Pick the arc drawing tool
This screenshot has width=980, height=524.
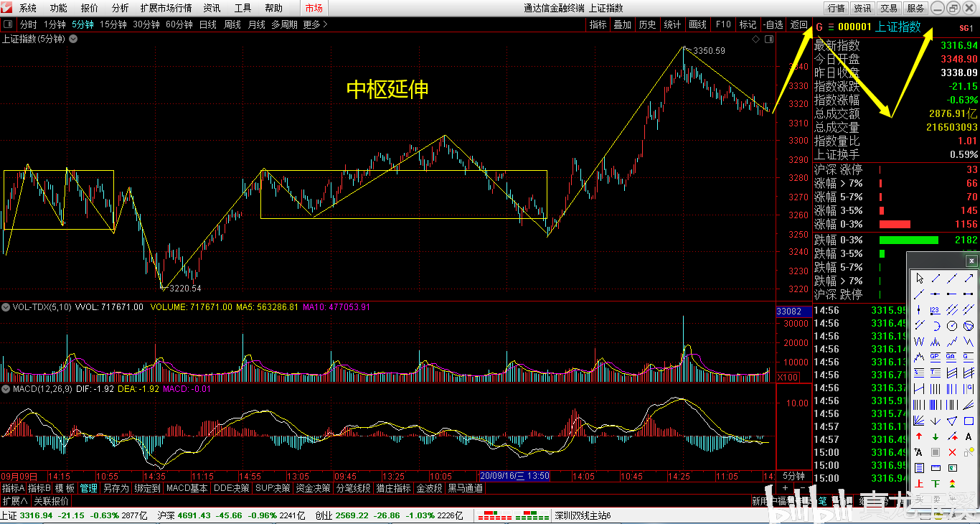(936, 325)
